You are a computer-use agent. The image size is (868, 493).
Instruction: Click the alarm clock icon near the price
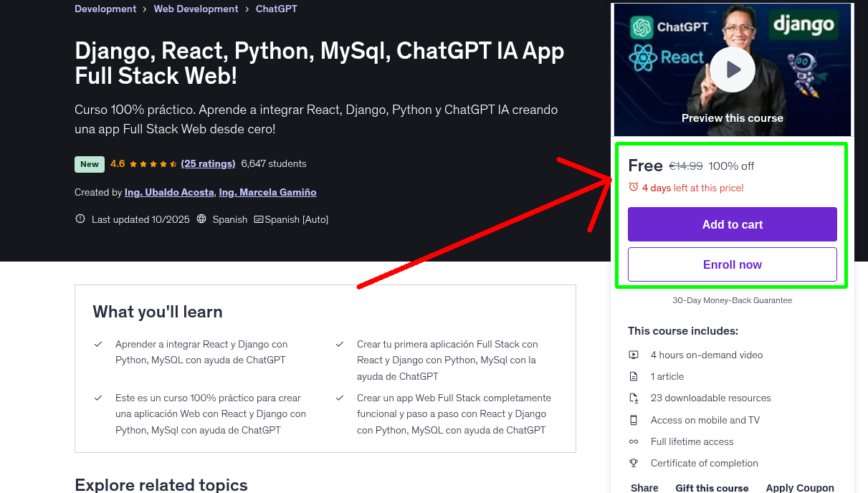coord(633,186)
